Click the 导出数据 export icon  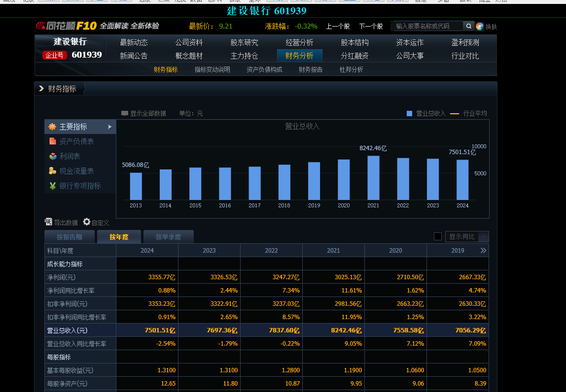point(48,222)
